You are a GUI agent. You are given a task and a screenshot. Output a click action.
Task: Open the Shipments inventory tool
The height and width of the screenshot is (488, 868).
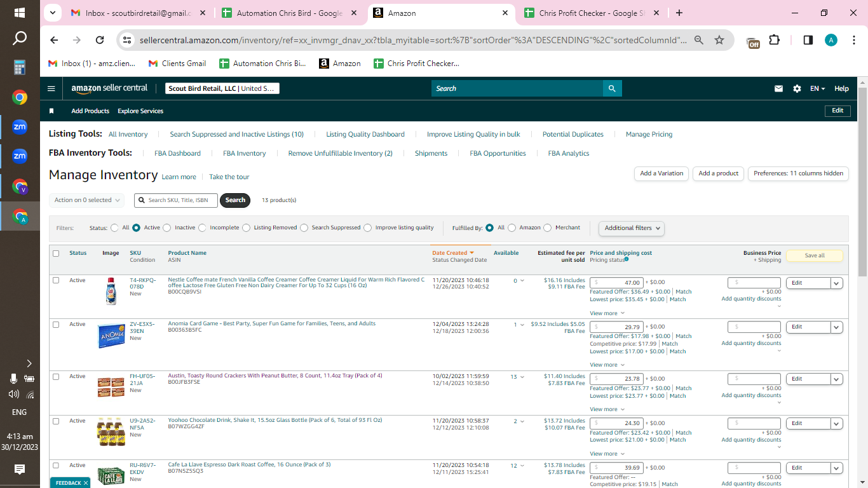[431, 154]
